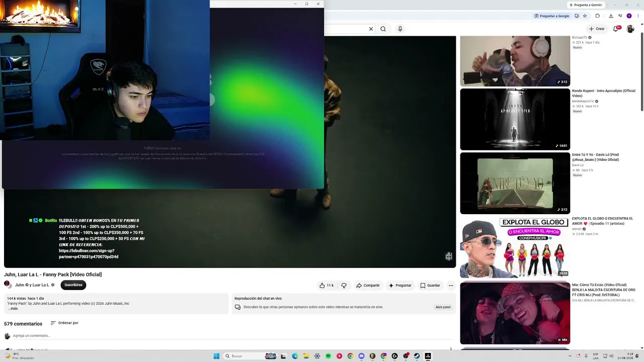Share the video with Compartir
The height and width of the screenshot is (362, 644).
click(368, 286)
